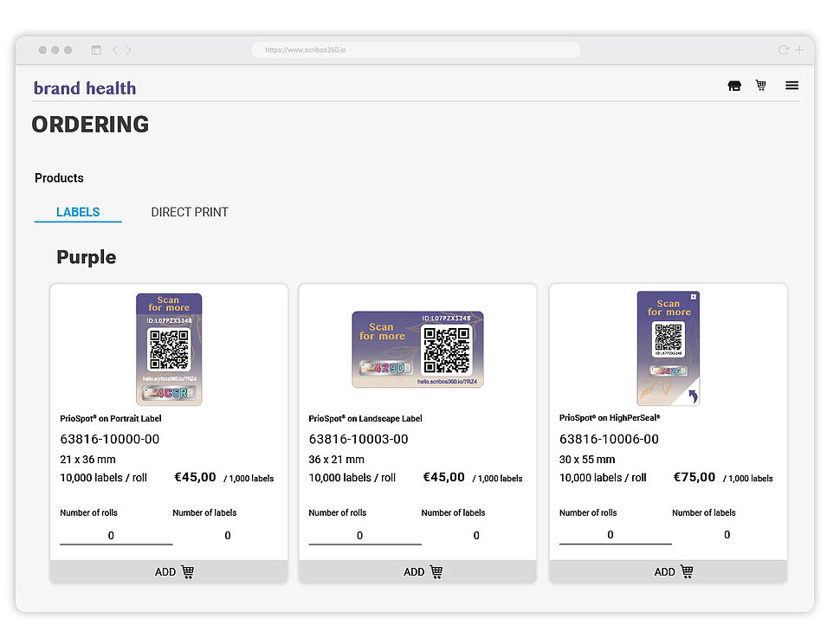Toggle the browser sidebar icon
The image size is (827, 644).
[96, 50]
